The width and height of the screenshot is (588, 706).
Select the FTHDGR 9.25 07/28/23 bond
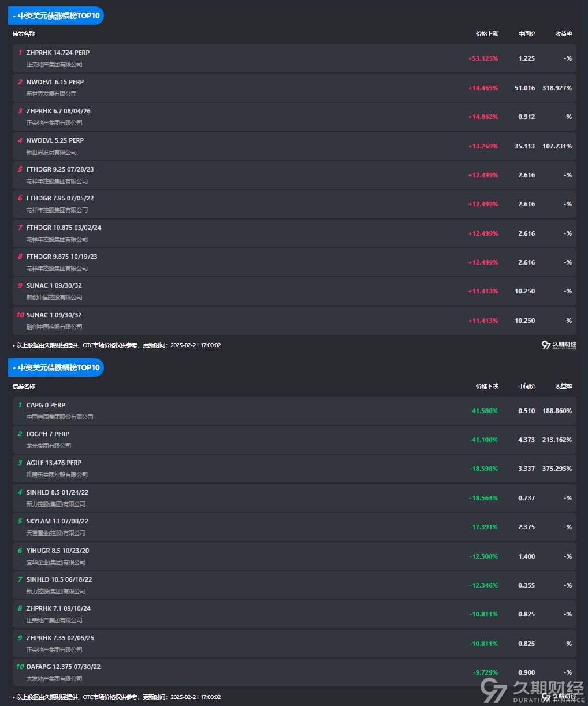[x=60, y=169]
